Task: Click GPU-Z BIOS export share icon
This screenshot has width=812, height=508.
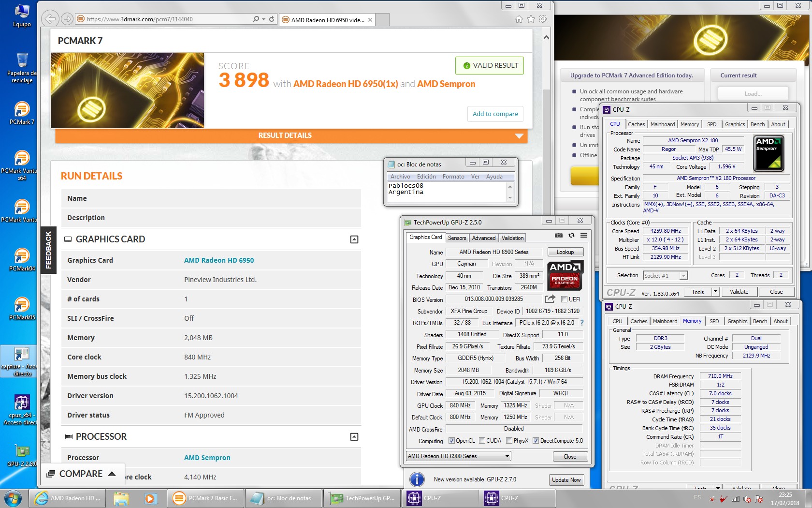Action: 550,299
